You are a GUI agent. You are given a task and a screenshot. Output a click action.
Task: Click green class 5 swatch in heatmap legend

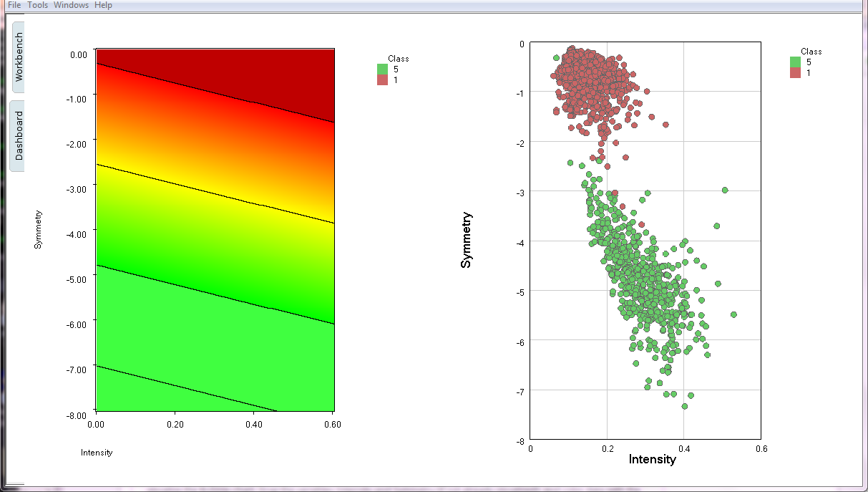point(382,69)
